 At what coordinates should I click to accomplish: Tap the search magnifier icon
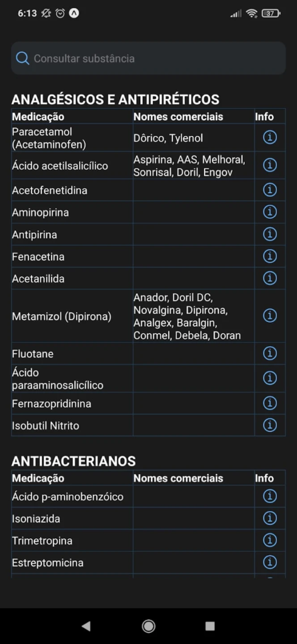click(23, 58)
